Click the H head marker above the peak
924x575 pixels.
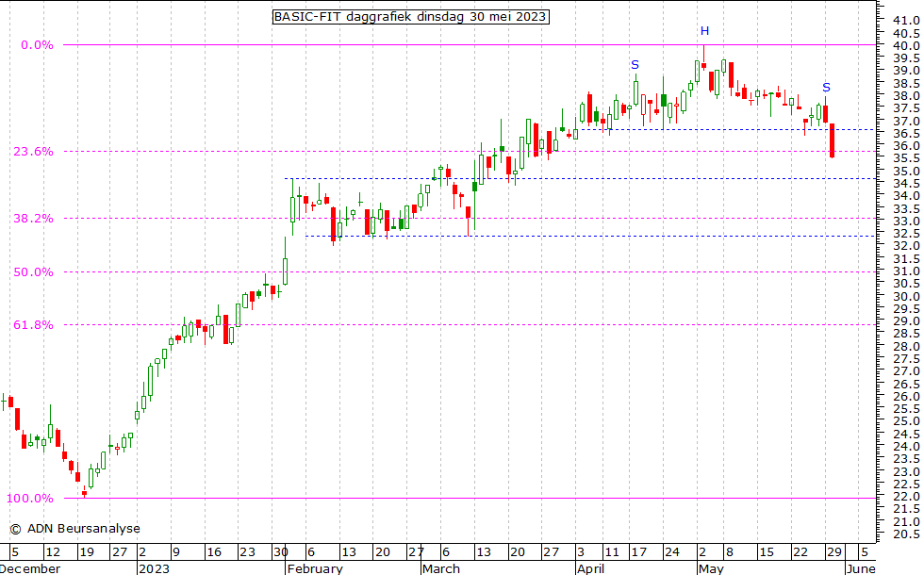[x=705, y=30]
